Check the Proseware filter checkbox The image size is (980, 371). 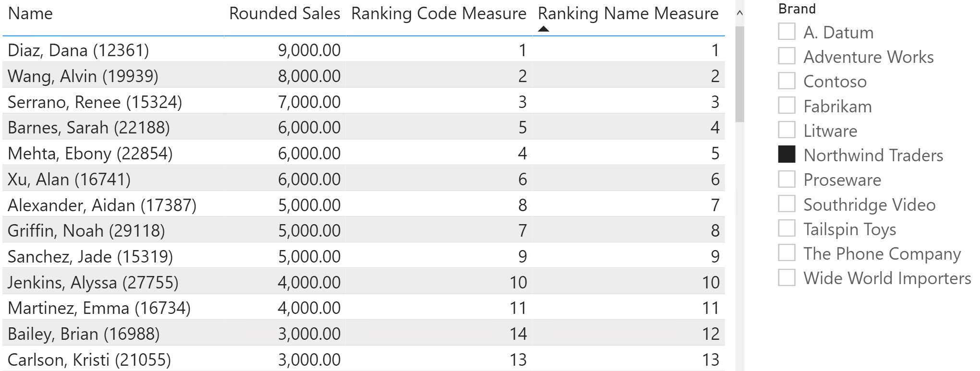[786, 179]
